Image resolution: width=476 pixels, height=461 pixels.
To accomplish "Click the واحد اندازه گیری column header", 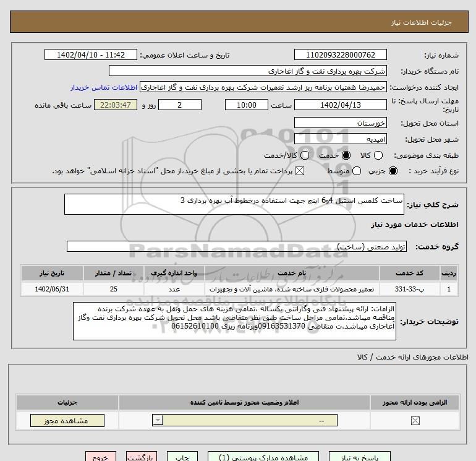I will [174, 273].
